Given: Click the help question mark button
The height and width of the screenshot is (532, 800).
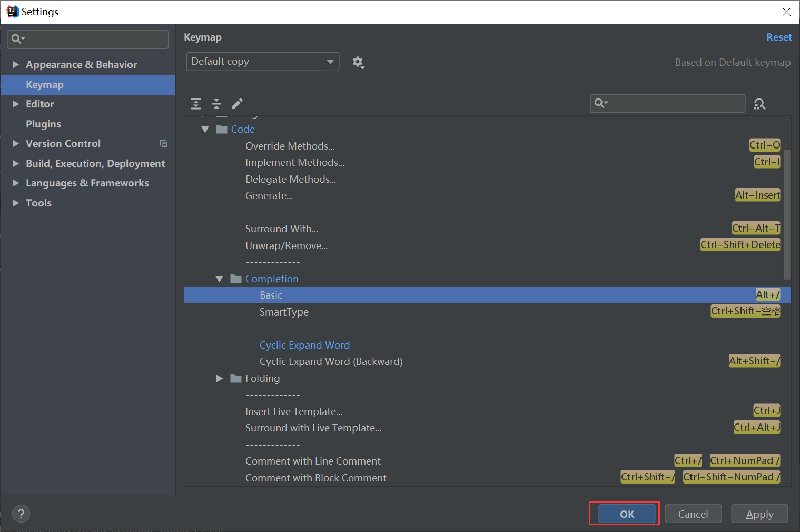Looking at the screenshot, I should tap(21, 514).
